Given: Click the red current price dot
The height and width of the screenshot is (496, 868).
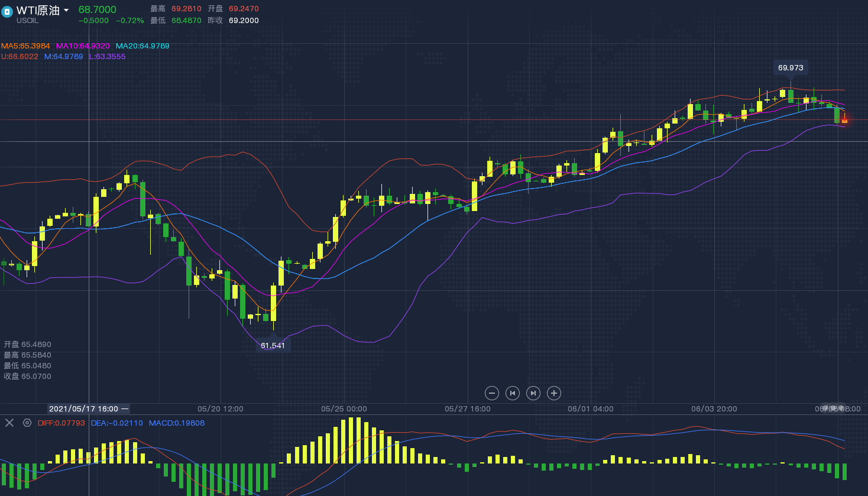Looking at the screenshot, I should 844,120.
